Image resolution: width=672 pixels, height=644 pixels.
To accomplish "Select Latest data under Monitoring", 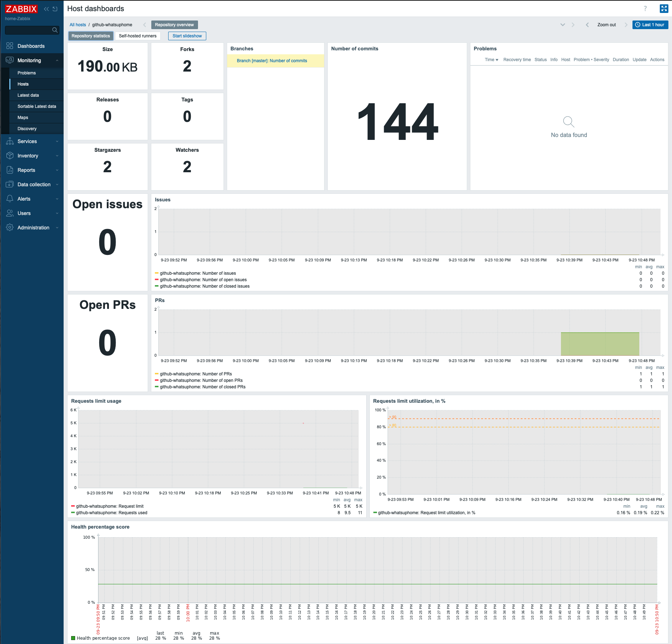I will pyautogui.click(x=28, y=95).
